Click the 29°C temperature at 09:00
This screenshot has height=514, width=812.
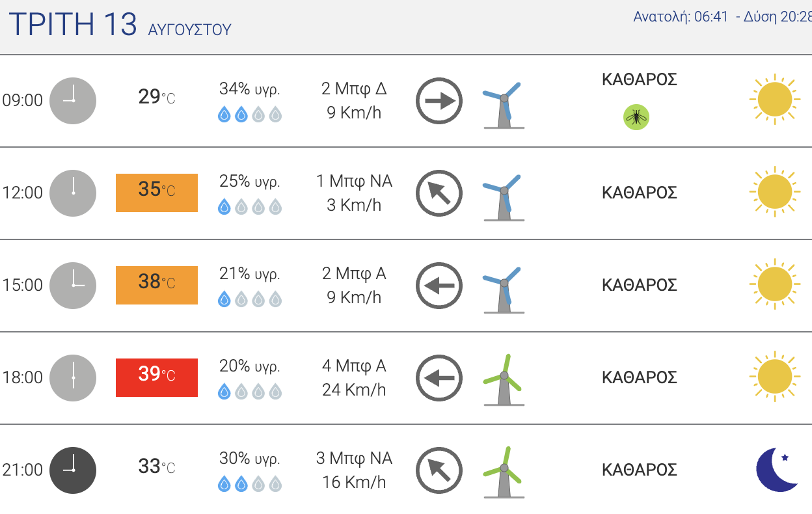tap(157, 97)
